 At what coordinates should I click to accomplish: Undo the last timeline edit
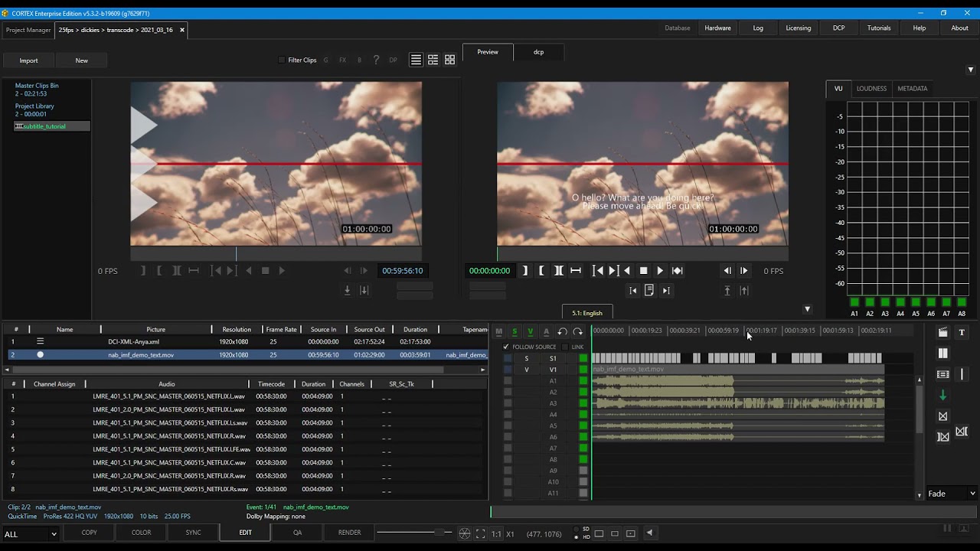pos(563,331)
